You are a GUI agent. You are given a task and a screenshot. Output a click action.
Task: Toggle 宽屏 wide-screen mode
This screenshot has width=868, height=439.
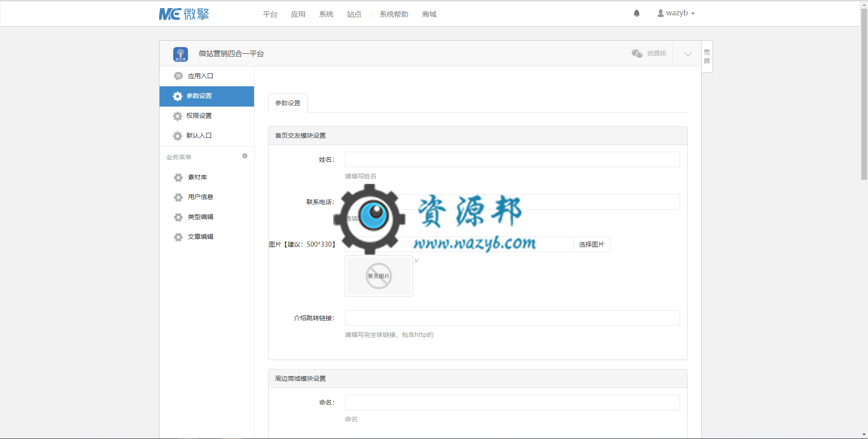pos(707,56)
